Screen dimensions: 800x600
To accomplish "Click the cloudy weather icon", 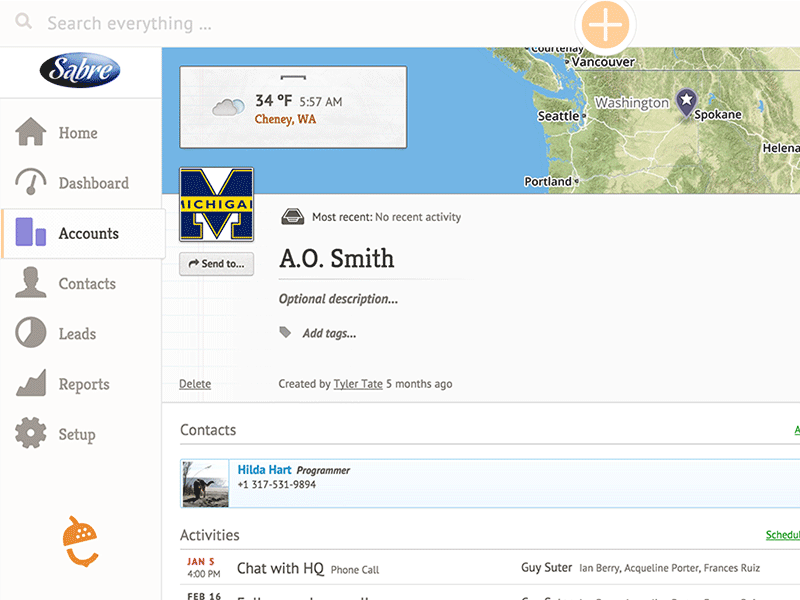I will pyautogui.click(x=228, y=107).
